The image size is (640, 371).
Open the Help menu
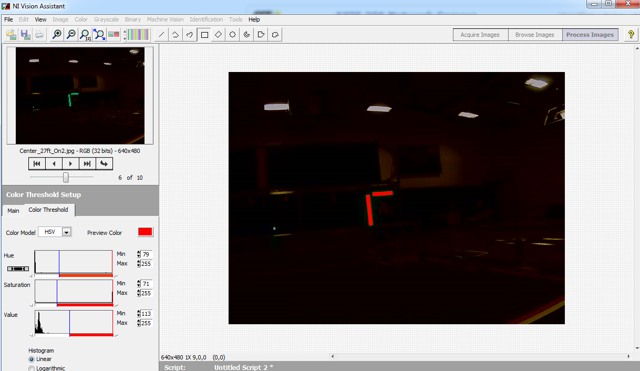(x=254, y=20)
